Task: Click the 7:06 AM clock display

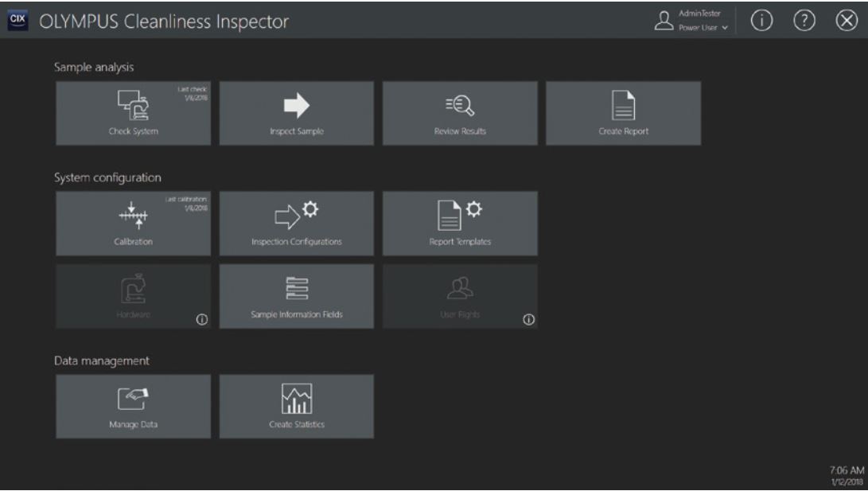Action: [847, 470]
